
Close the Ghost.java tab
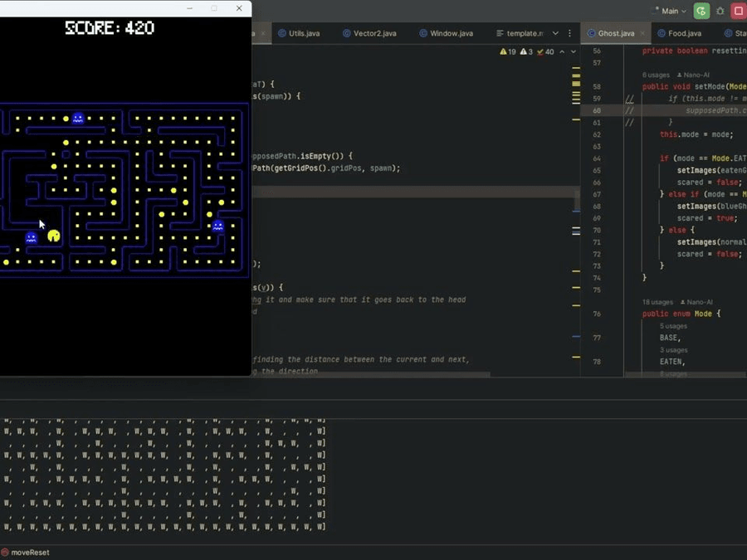tap(642, 33)
